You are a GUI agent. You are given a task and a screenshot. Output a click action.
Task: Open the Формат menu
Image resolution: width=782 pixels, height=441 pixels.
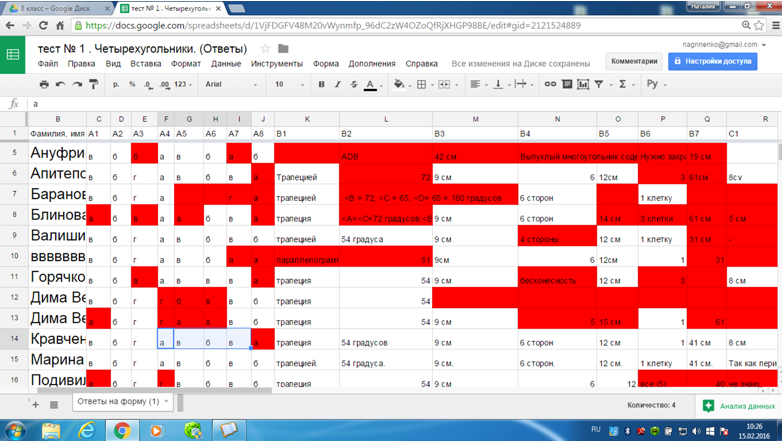[x=186, y=63]
